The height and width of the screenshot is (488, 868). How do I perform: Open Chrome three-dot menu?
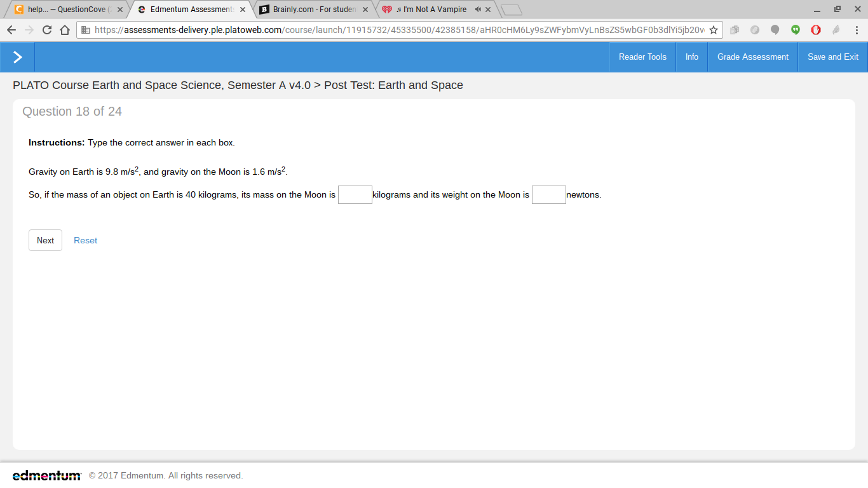[x=857, y=30]
